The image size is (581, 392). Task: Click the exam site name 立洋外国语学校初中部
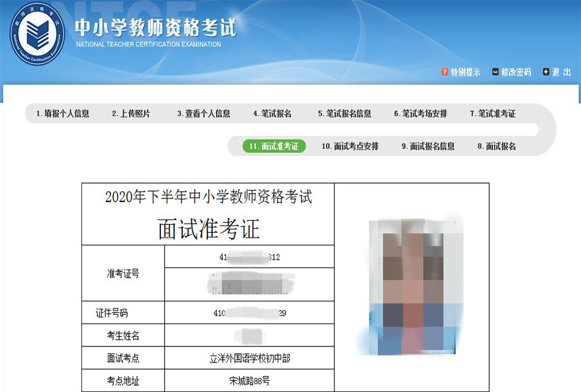pos(249,357)
